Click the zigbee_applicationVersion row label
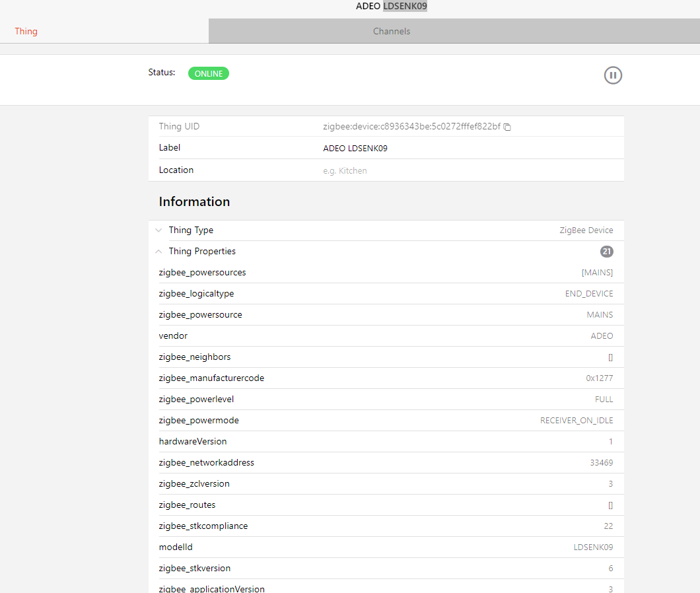Image resolution: width=700 pixels, height=593 pixels. tap(211, 589)
